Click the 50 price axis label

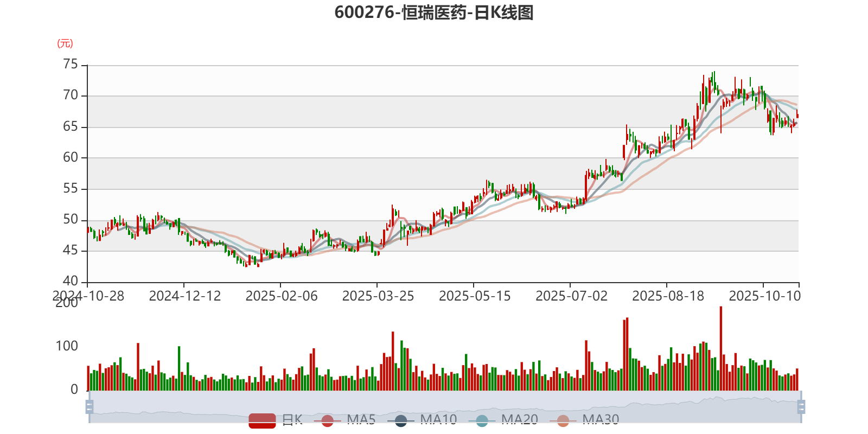[x=71, y=220]
